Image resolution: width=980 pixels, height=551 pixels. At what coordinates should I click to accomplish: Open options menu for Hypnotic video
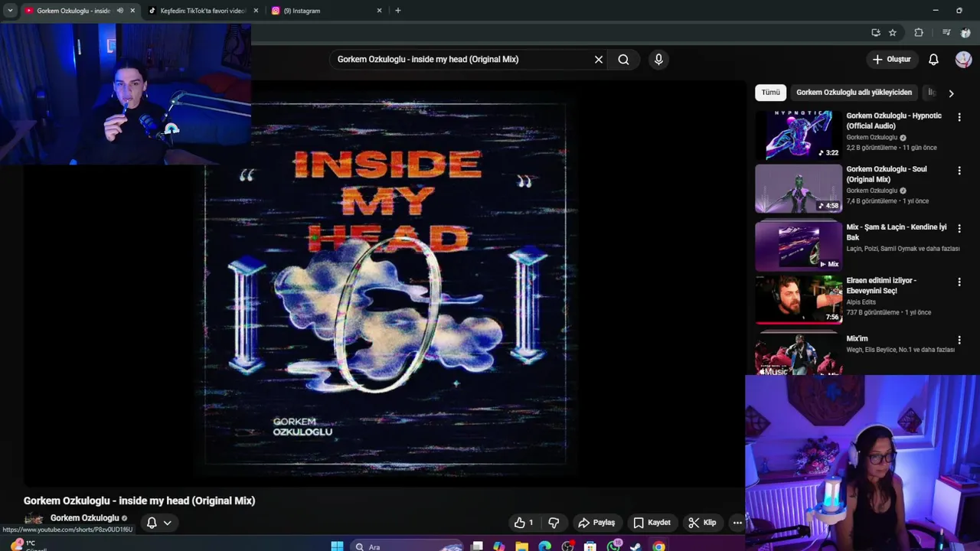tap(959, 118)
